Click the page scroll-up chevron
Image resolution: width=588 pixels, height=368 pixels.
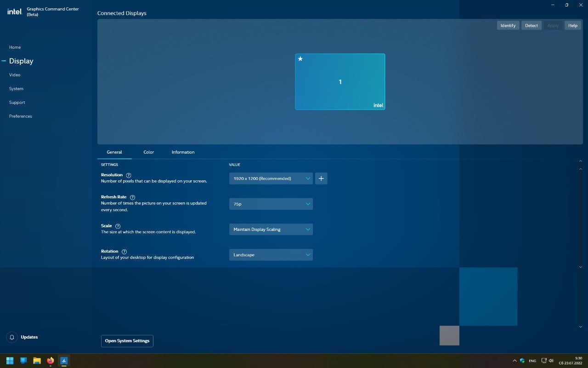point(581,161)
